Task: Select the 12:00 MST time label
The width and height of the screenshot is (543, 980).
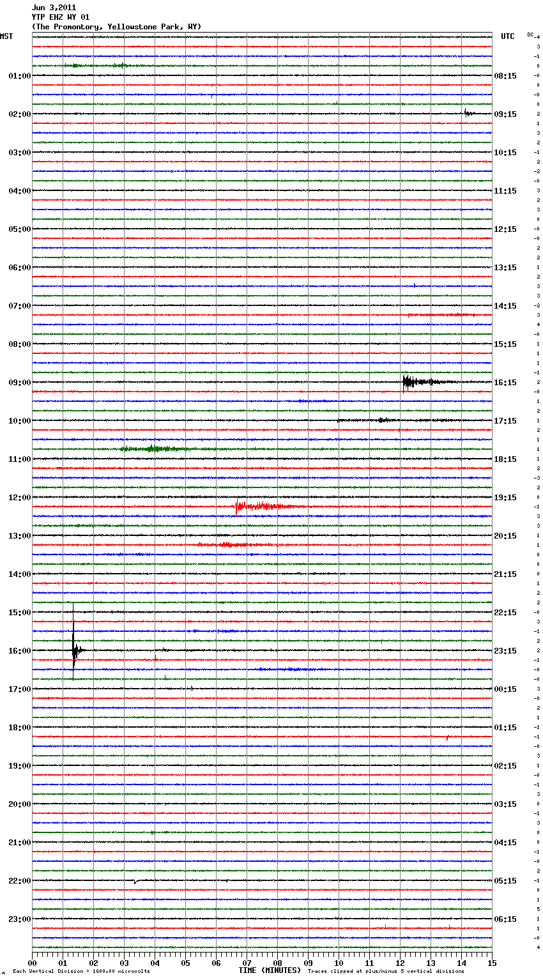Action: (19, 498)
